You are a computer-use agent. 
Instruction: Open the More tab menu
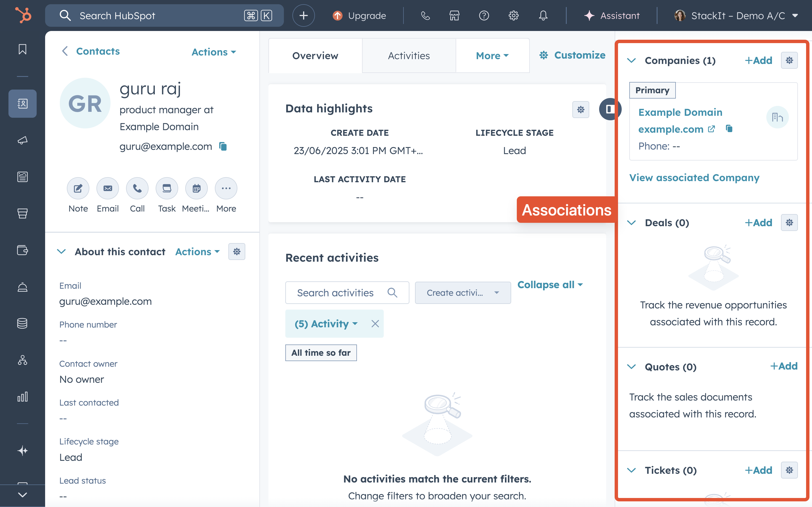tap(492, 56)
